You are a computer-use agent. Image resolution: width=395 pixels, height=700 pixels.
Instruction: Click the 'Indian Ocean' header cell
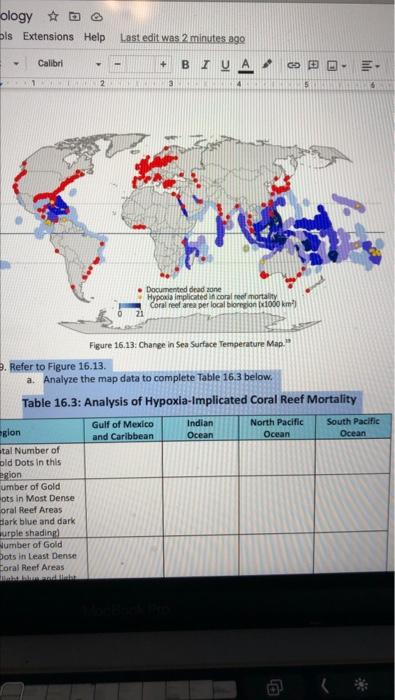(x=200, y=429)
